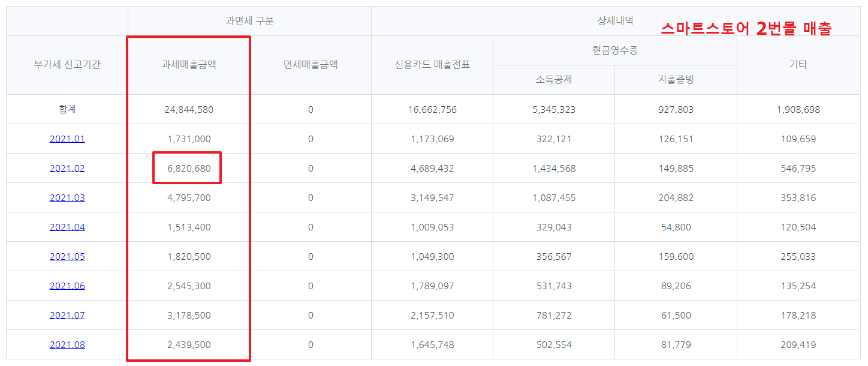Screen dimensions: 868x366
Task: Open the 2021.05 reporting period link
Action: click(67, 257)
